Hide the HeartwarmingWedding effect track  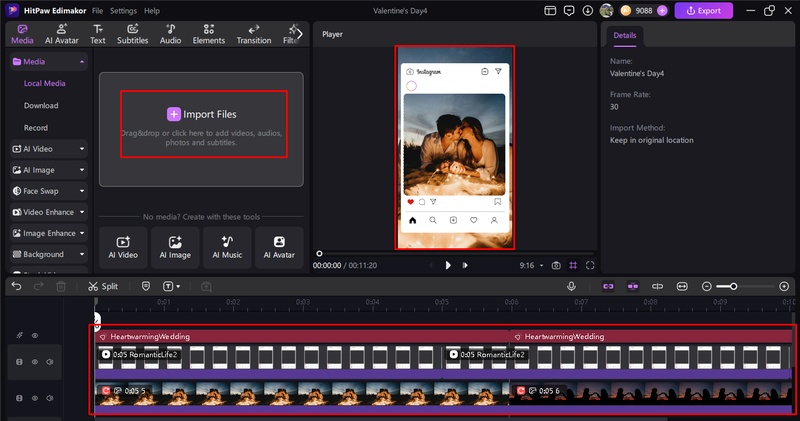point(35,335)
